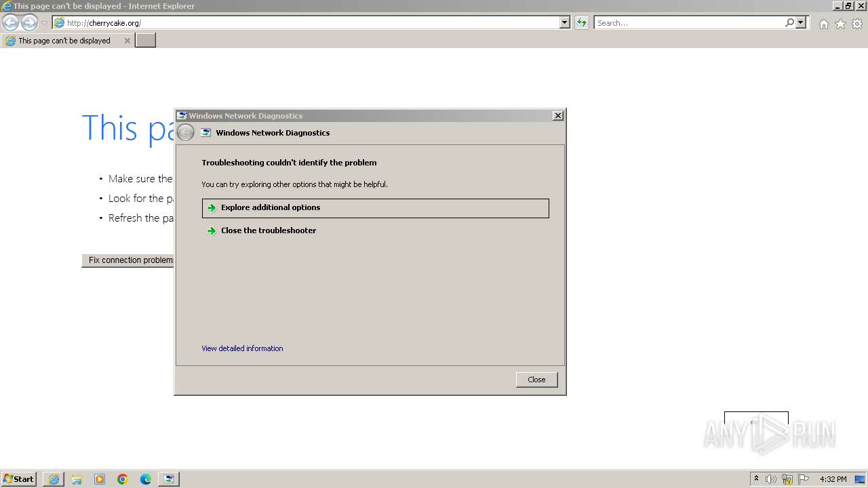Image resolution: width=868 pixels, height=488 pixels.
Task: Open View detailed information link
Action: click(x=242, y=348)
